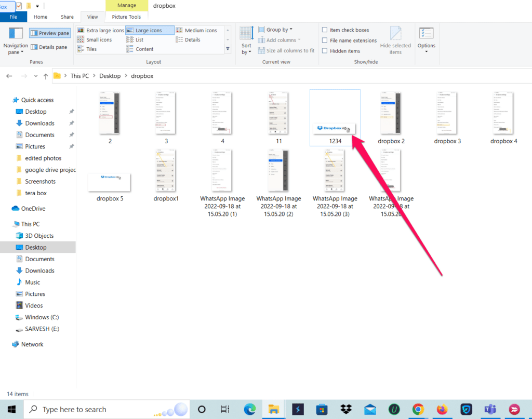532x419 pixels.
Task: Launch Firefox from the taskbar
Action: [442, 410]
